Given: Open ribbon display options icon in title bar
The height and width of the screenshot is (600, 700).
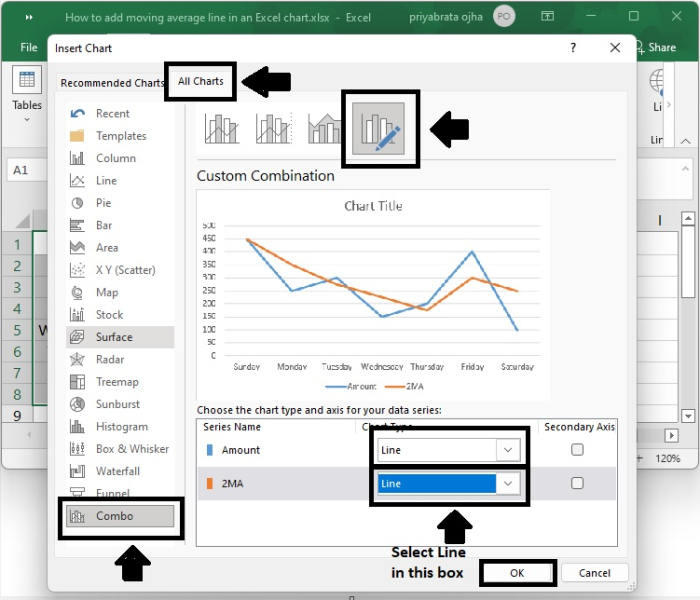Looking at the screenshot, I should coord(547,17).
